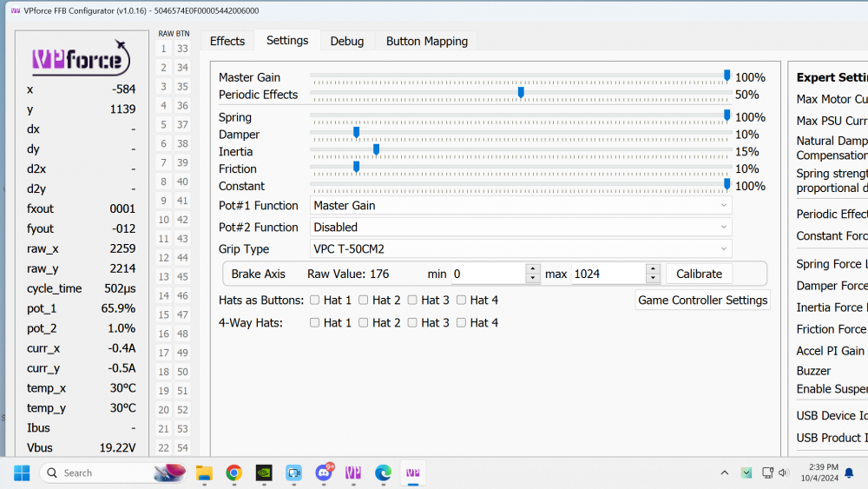Open the Grip Type dropdown
Screen dimensions: 868x489
[x=521, y=249]
